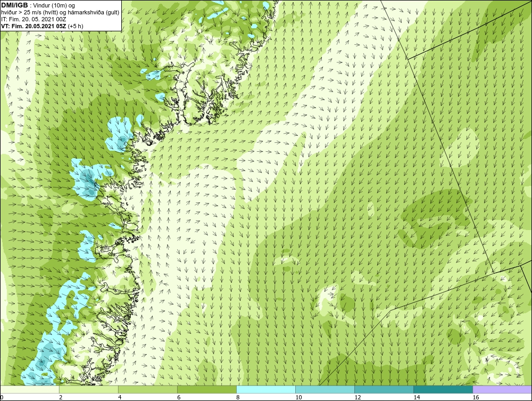The image size is (532, 401).
Task: Select the 4–6 m/s green swatch
Action: 147,389
